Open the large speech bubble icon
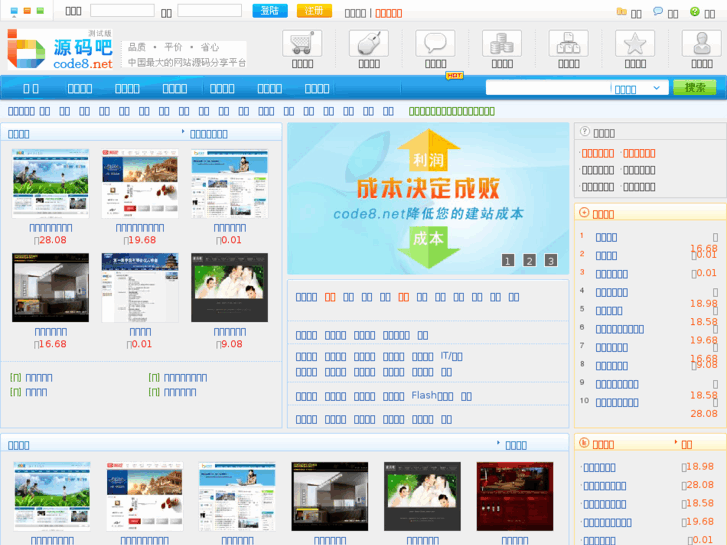 pos(435,44)
